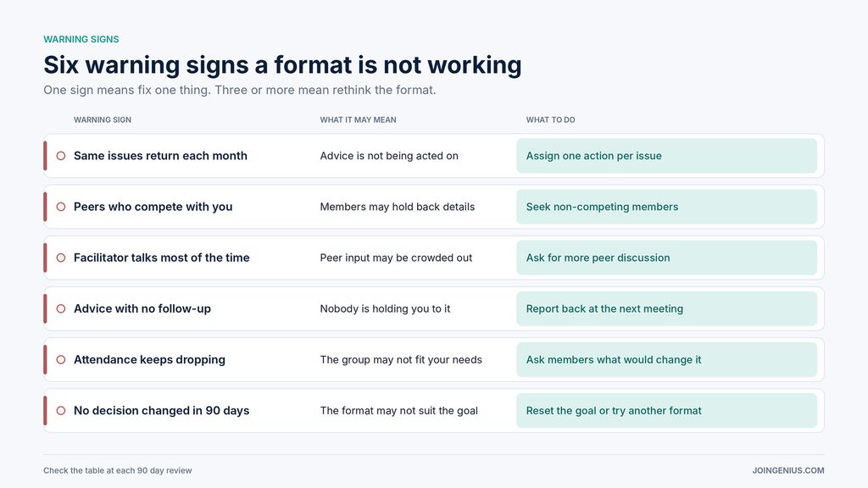Screen dimensions: 868x488
Task: Click the "WHAT TO DO" column header
Action: click(550, 120)
